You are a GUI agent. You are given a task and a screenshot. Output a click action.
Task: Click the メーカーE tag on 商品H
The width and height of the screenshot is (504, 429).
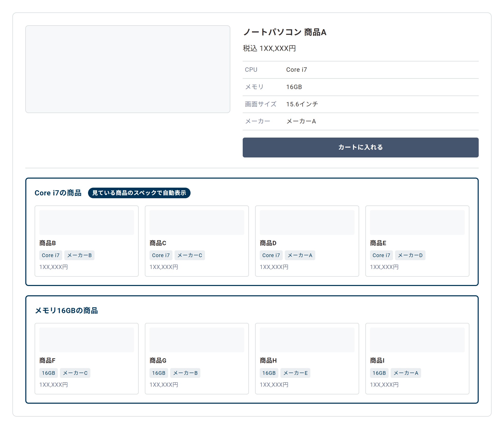pyautogui.click(x=295, y=373)
